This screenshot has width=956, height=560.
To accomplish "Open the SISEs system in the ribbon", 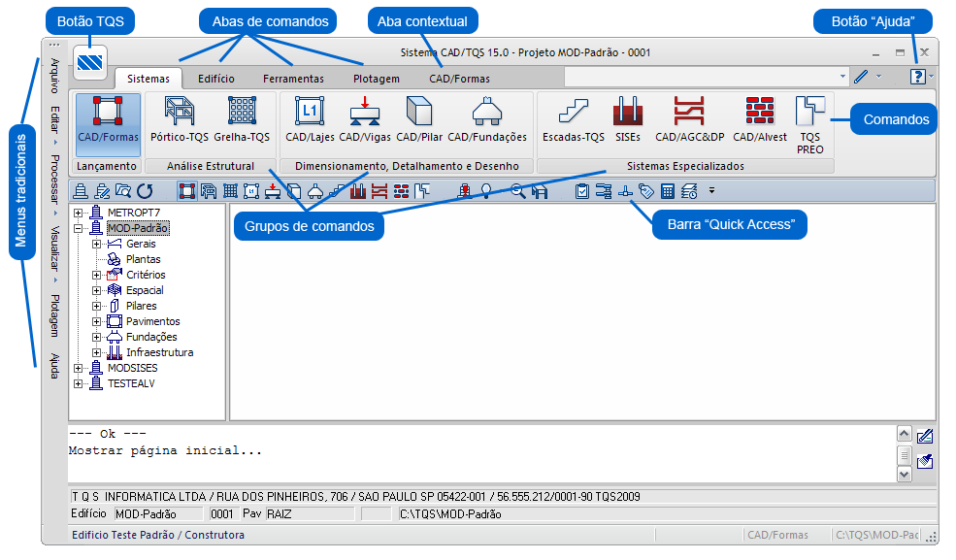I will pos(628,120).
